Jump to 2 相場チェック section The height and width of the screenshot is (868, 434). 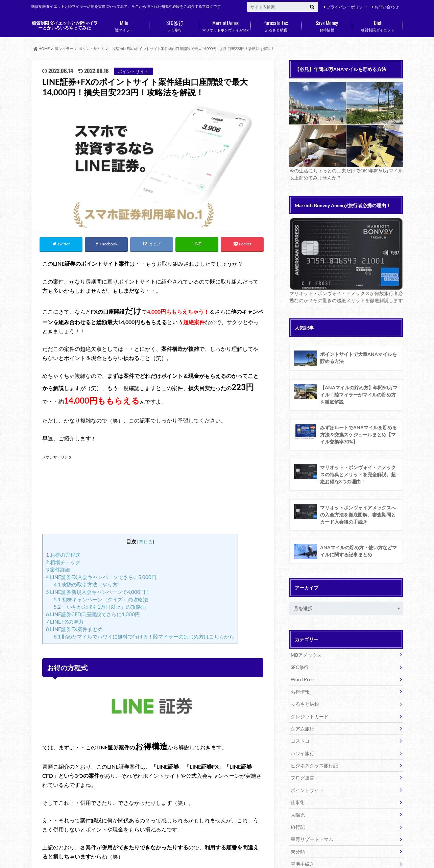63,562
